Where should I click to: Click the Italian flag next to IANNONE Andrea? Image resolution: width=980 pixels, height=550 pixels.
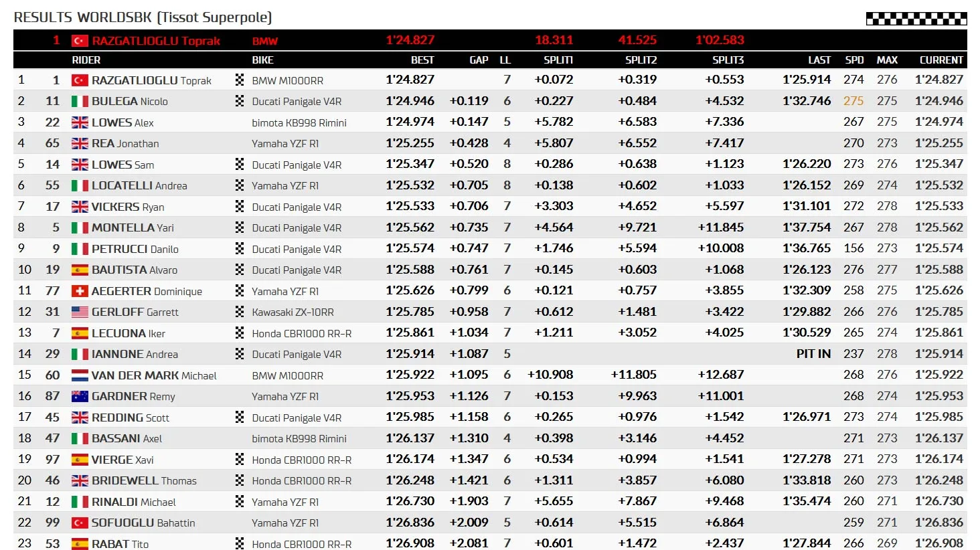tap(80, 354)
